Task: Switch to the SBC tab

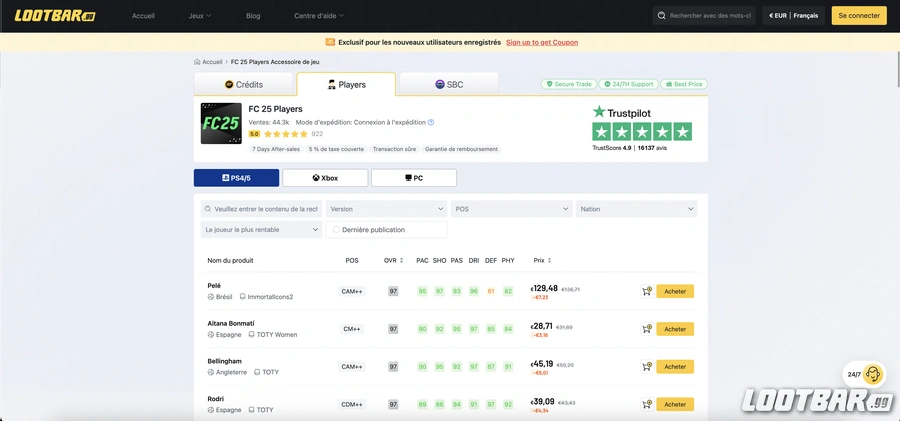Action: coord(449,84)
